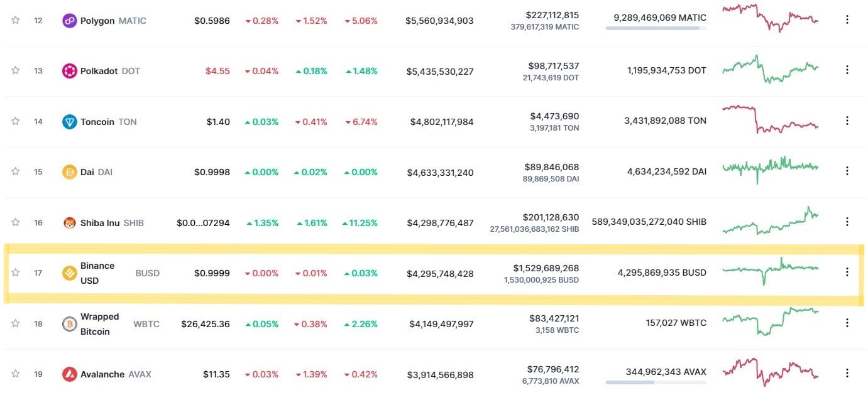Click the Polkadot DOT coin logo

pos(69,71)
